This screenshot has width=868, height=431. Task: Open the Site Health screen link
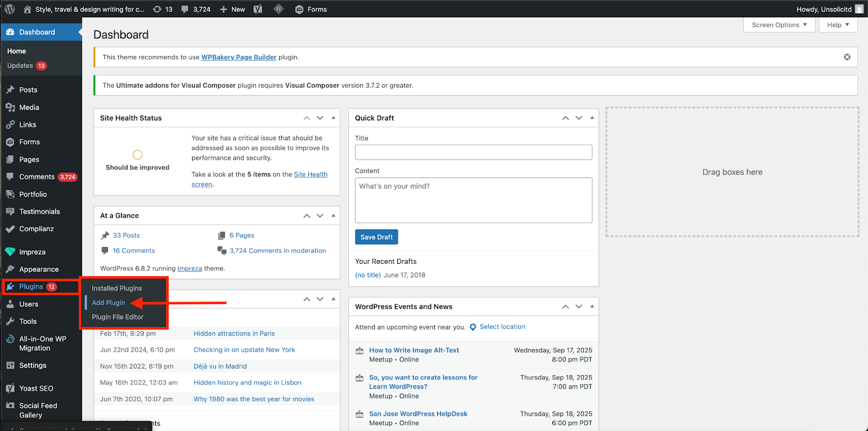tap(310, 175)
